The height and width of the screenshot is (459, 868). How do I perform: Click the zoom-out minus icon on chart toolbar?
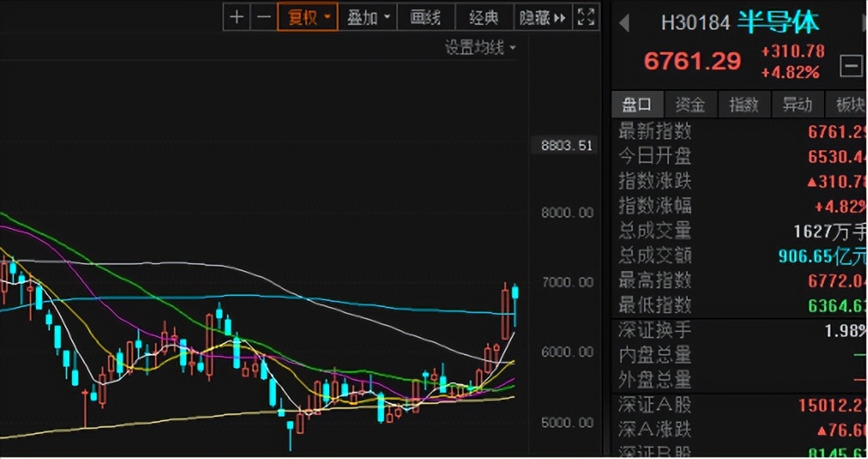[x=263, y=16]
